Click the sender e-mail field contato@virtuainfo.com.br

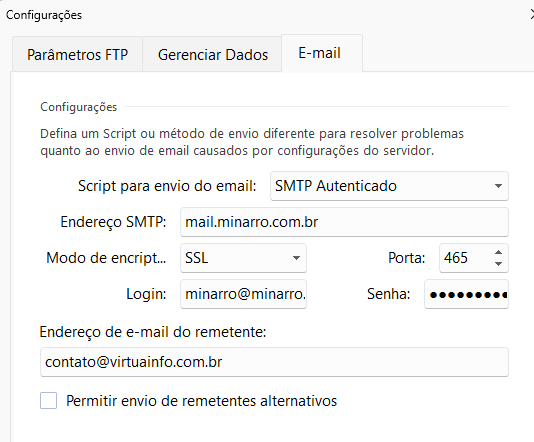click(x=274, y=362)
